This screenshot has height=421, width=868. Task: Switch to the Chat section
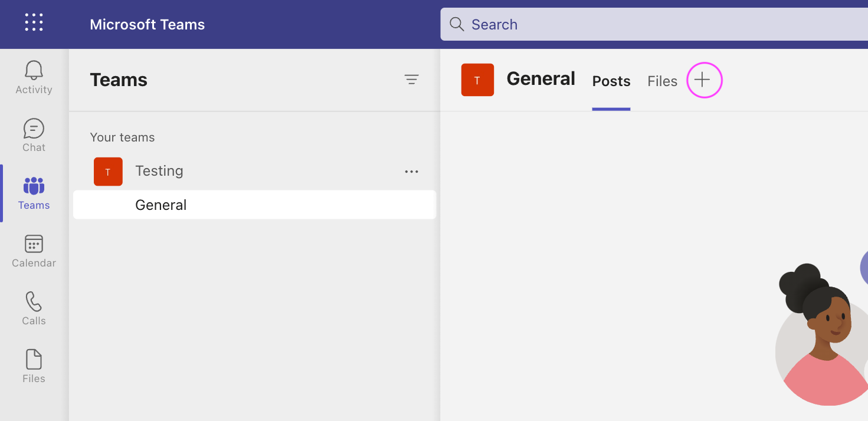[x=34, y=134]
